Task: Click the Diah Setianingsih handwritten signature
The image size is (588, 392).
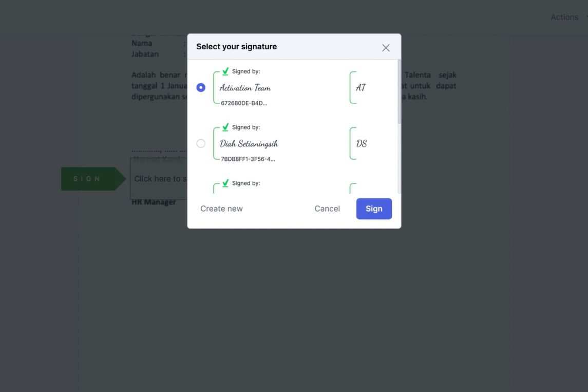Action: pyautogui.click(x=249, y=144)
